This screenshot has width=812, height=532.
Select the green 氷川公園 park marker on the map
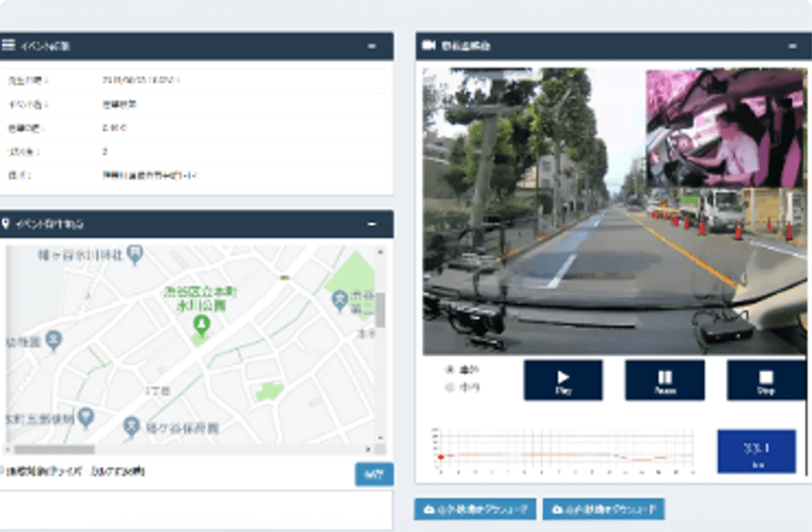click(201, 326)
